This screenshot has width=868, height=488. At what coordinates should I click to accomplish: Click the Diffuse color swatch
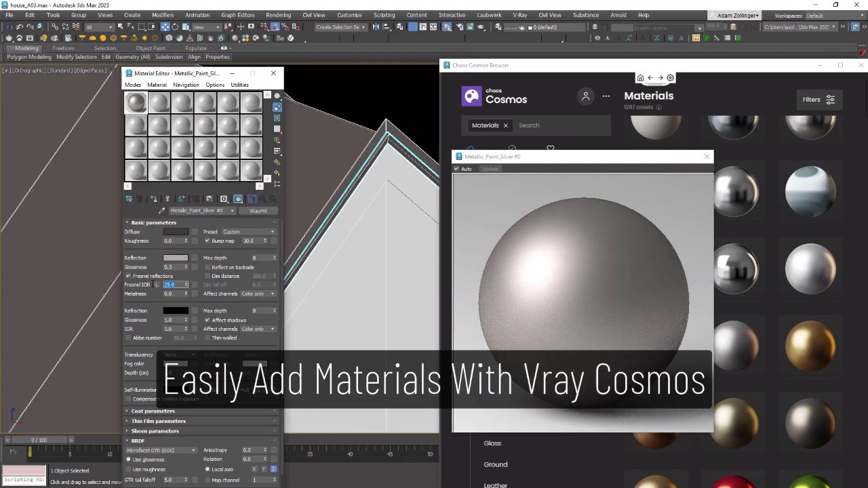[x=176, y=232]
